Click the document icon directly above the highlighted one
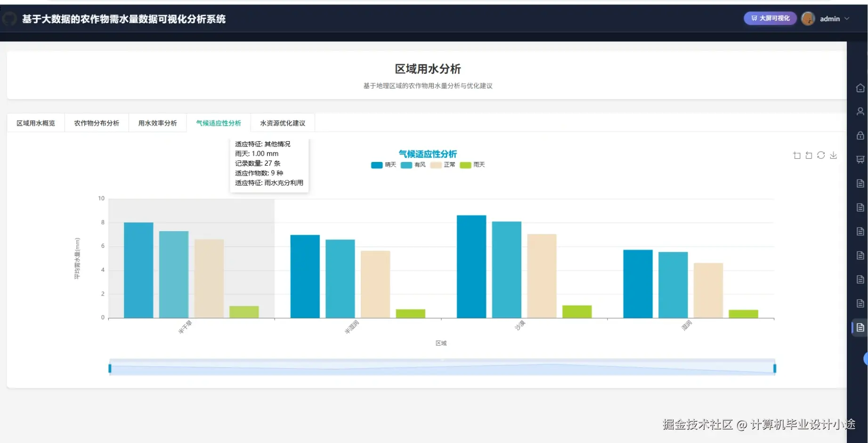 click(x=860, y=304)
